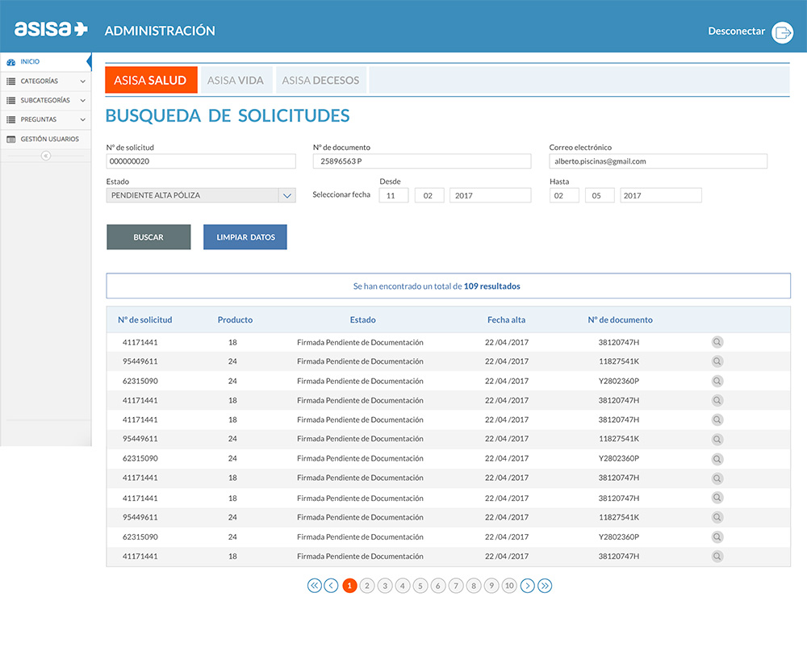Switch to the ASISA VIDA tab
Screen dimensions: 807x672
236,81
